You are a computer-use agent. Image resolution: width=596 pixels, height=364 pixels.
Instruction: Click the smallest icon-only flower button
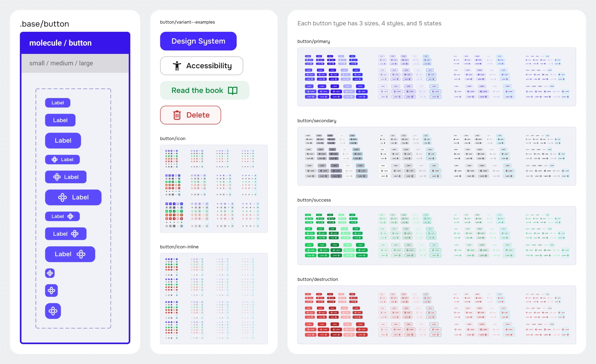click(50, 273)
